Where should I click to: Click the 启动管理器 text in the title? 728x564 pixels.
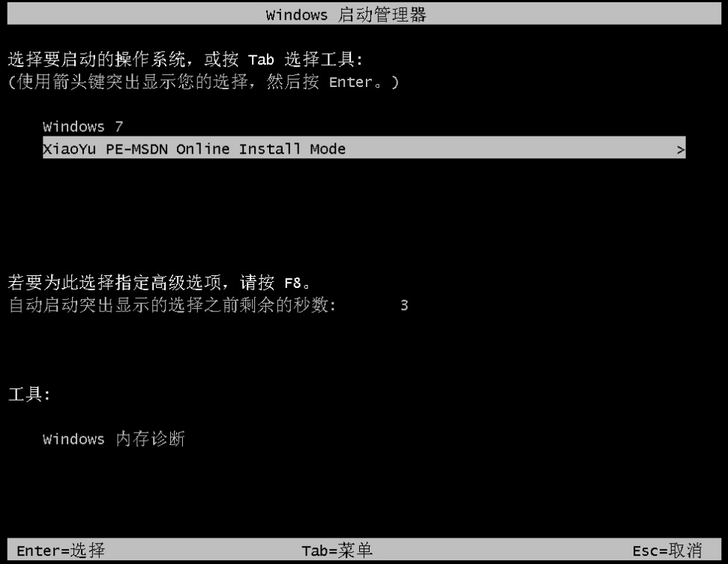pos(382,14)
